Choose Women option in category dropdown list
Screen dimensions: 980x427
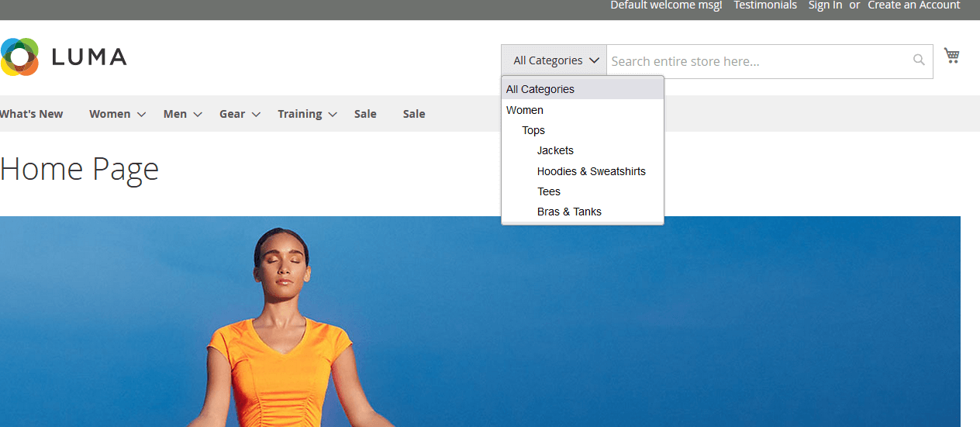pyautogui.click(x=525, y=110)
